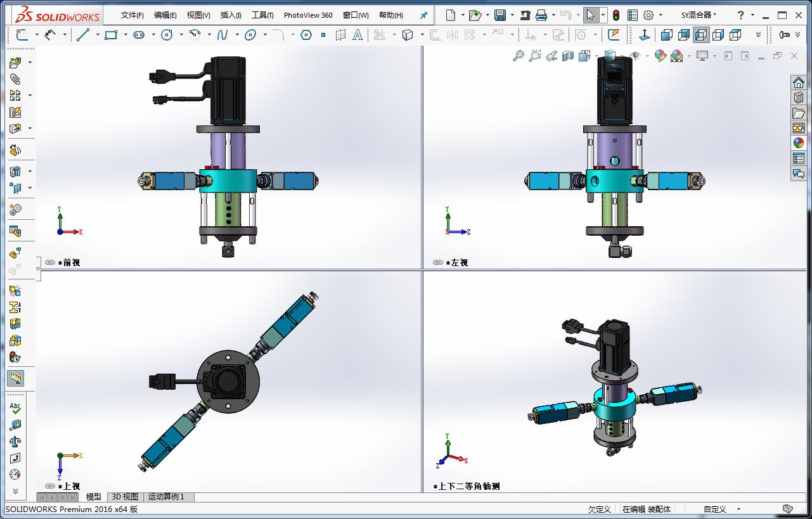812x519 pixels.
Task: Open the PhotoView 360 menu
Action: pos(308,15)
